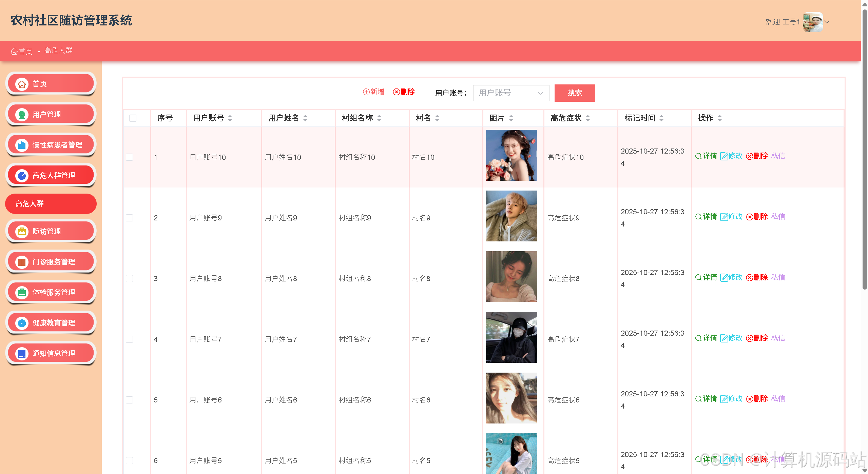The image size is (868, 474).
Task: Click the cell 高危症状9
Action: (563, 218)
